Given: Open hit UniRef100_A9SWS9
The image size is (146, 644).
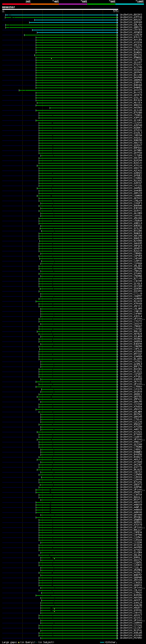Looking at the screenshot, I should pos(131,32).
